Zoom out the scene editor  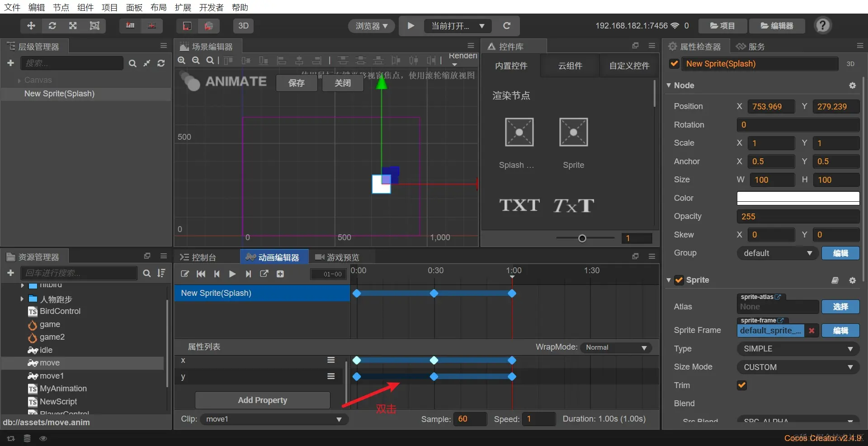(x=196, y=61)
